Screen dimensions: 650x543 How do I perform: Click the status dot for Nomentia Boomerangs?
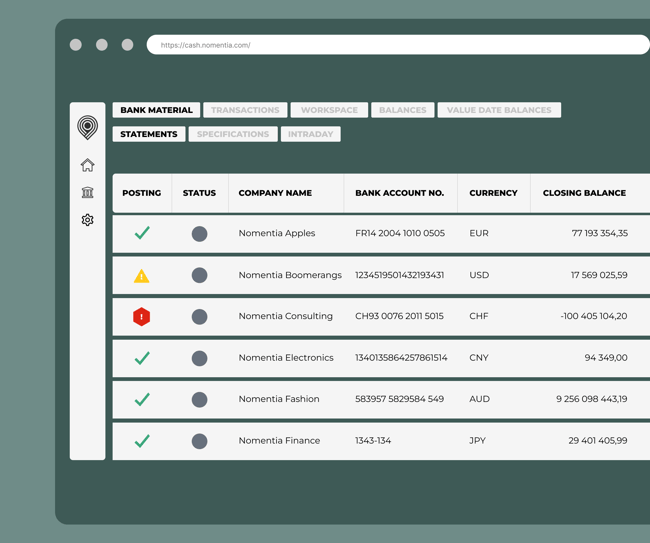point(199,275)
